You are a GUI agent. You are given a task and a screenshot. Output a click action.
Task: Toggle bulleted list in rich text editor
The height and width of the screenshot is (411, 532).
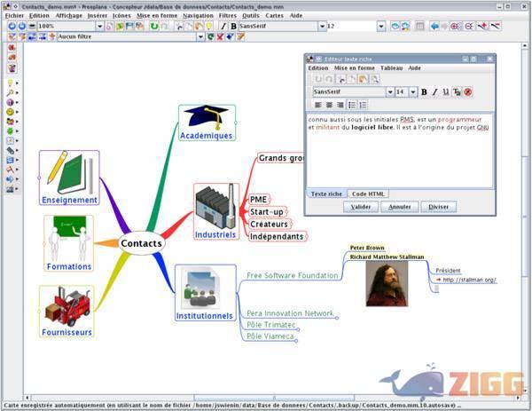[x=351, y=105]
